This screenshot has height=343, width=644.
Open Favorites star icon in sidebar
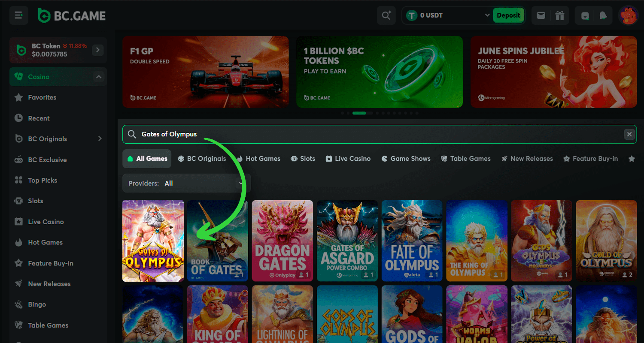pyautogui.click(x=18, y=98)
